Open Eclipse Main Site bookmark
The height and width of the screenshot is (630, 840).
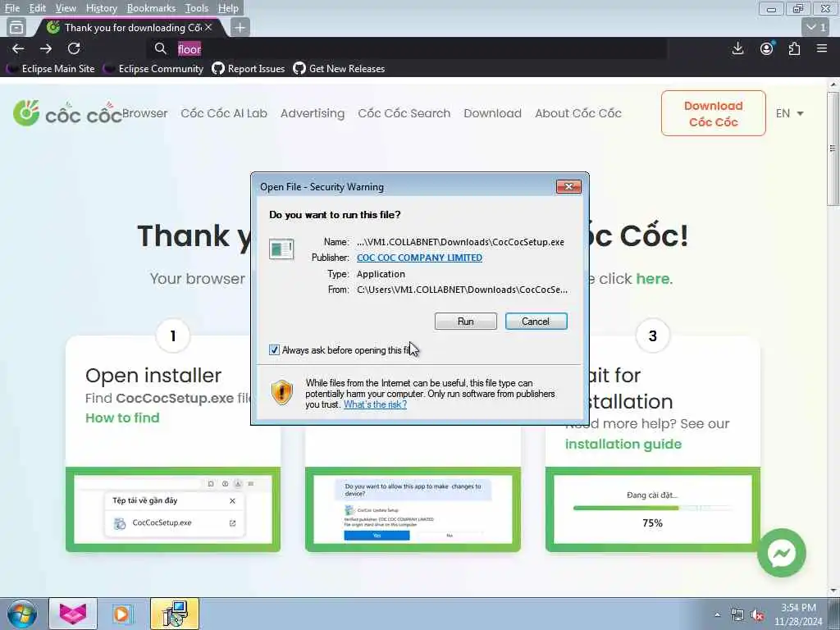[x=50, y=69]
